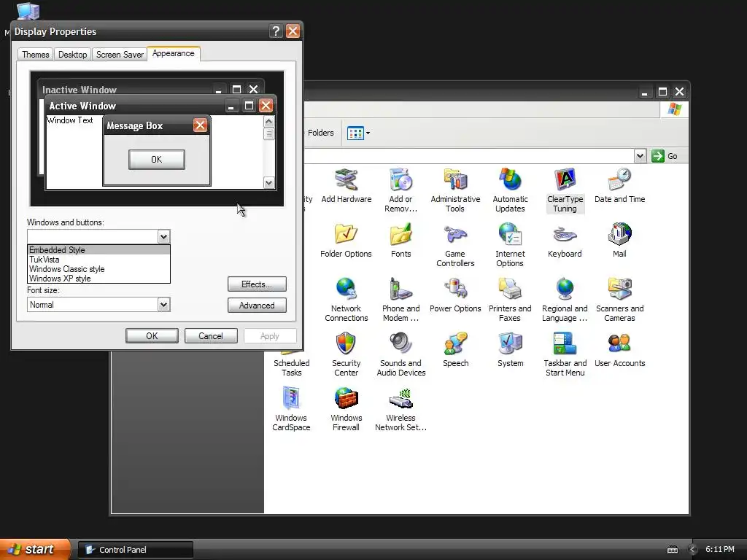The height and width of the screenshot is (560, 747).
Task: Open the Regional and Language icon
Action: (x=565, y=300)
